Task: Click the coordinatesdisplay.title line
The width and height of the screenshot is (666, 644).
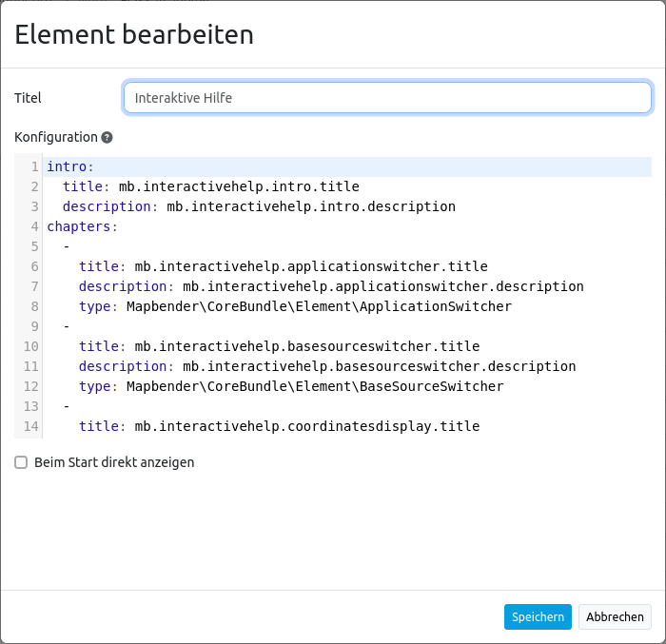Action: (279, 426)
